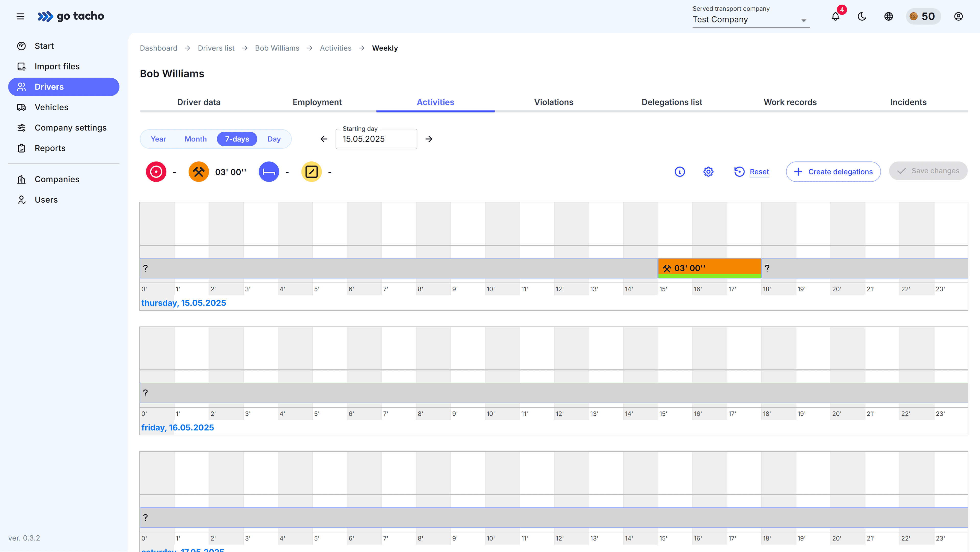This screenshot has width=980, height=552.
Task: Open the user account menu
Action: [958, 16]
